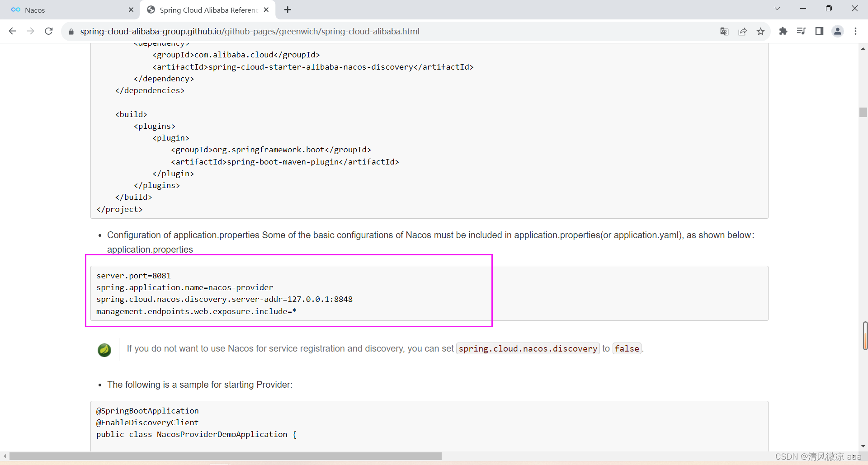Toggle the browser side panel
This screenshot has width=868, height=465.
(x=819, y=31)
